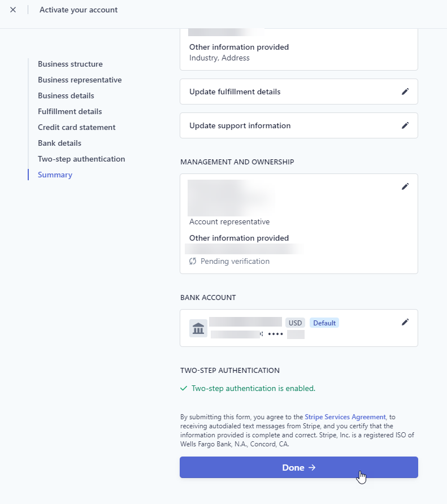Click the bank building icon
The image size is (447, 504).
click(198, 328)
